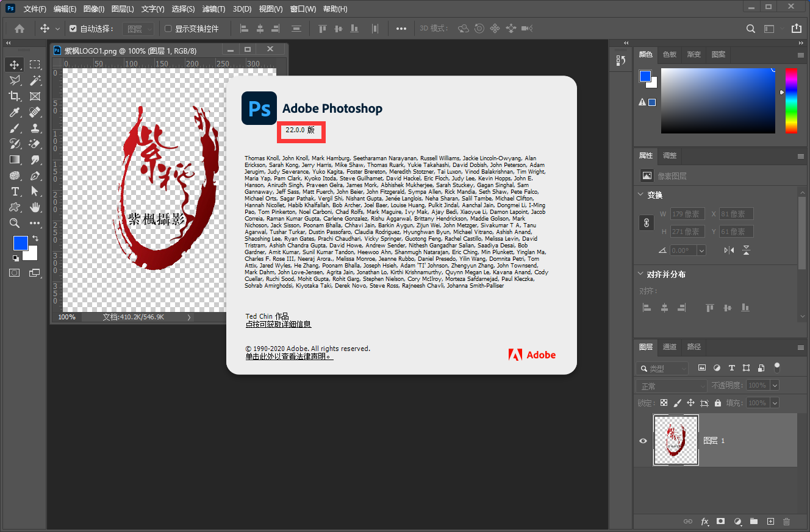Select the Polygonal Lasso tool
Viewport: 810px width, 532px height.
tap(15, 80)
